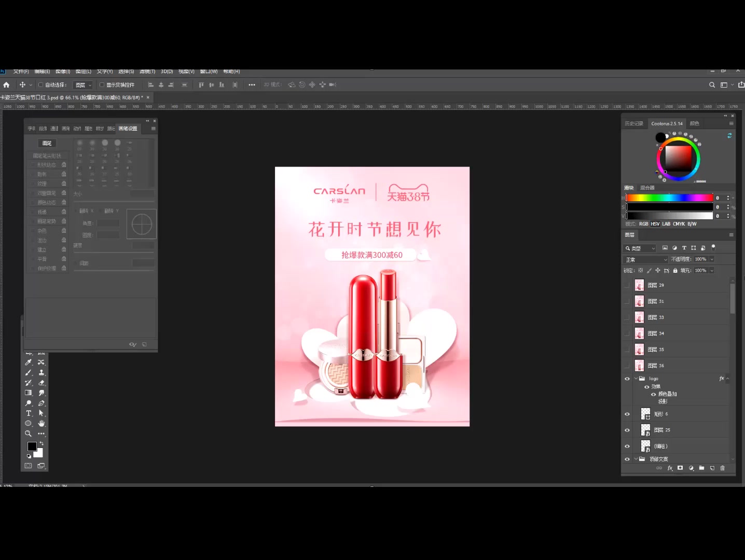
Task: Align top edges icon in options bar
Action: click(201, 85)
